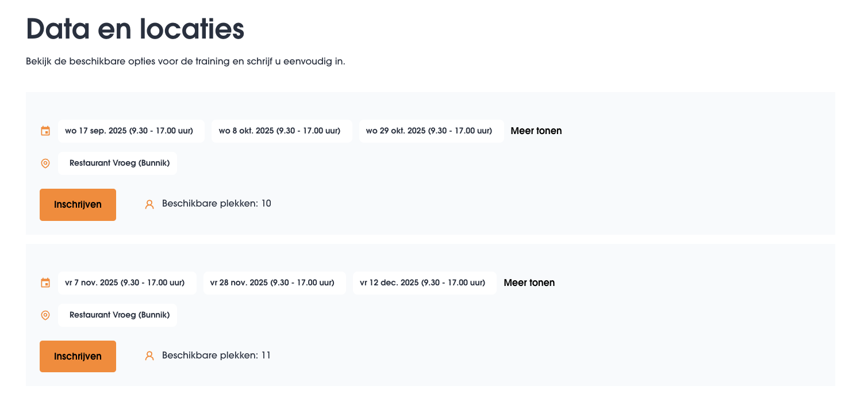This screenshot has height=420, width=868.
Task: Click location pin icon in the November session
Action: 45,315
